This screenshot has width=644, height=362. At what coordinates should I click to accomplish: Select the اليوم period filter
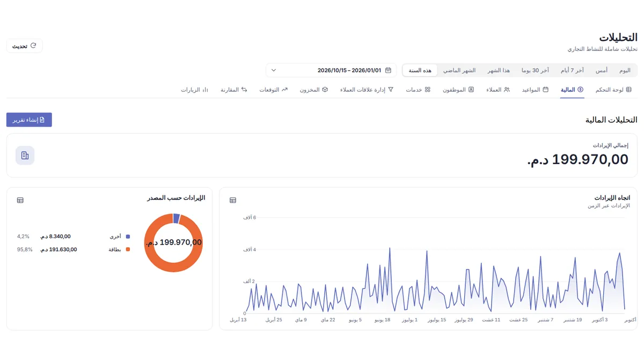click(x=625, y=70)
